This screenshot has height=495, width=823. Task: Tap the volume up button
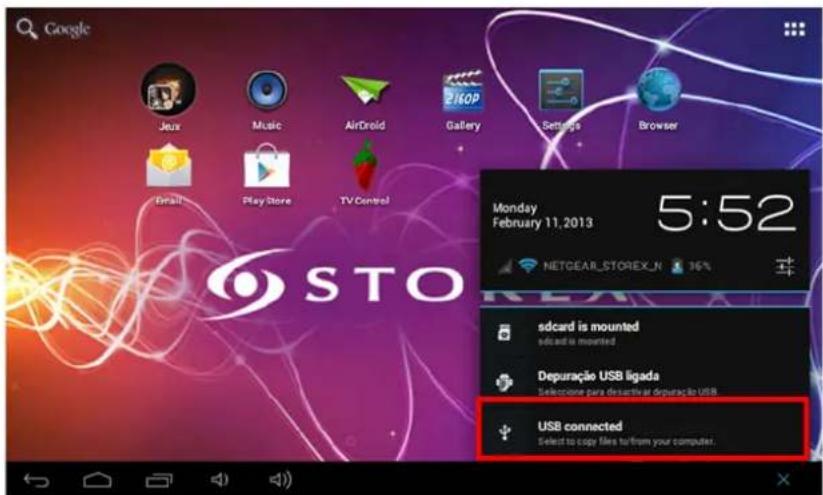[x=280, y=479]
